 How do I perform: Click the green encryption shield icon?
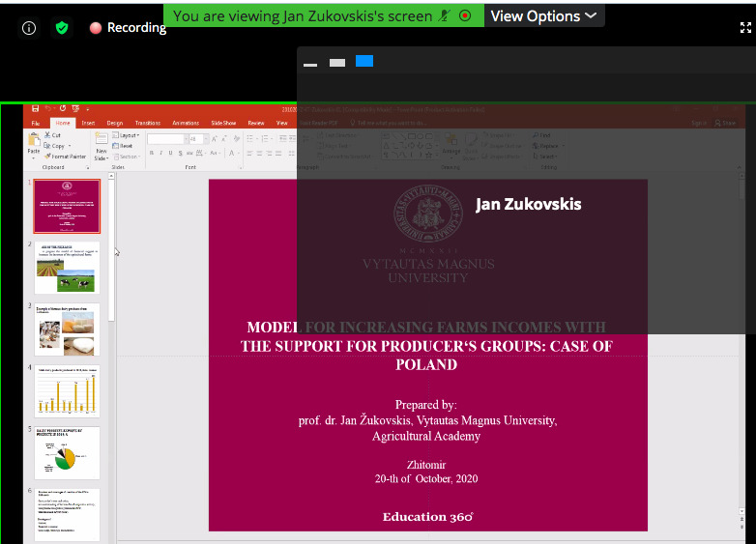(62, 28)
